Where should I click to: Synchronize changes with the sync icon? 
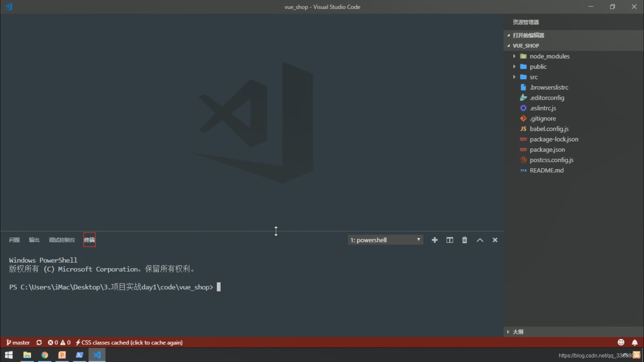[x=39, y=343]
